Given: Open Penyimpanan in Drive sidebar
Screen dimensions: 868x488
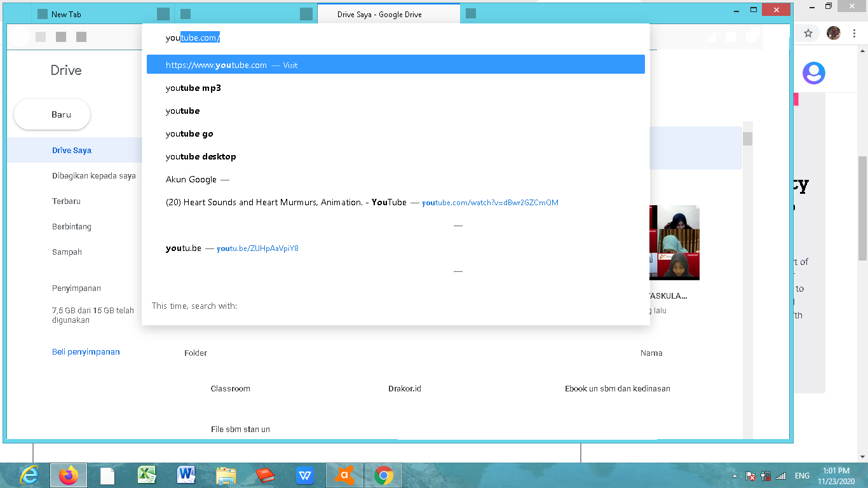Looking at the screenshot, I should pos(76,288).
